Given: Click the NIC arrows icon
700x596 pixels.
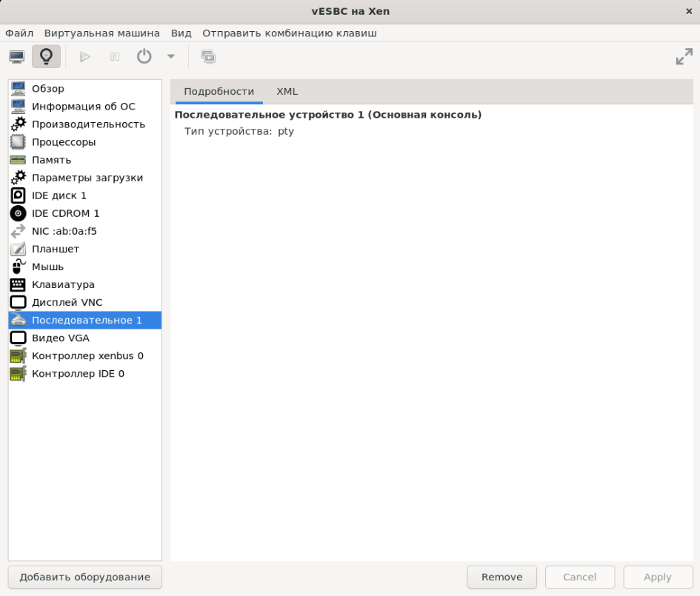Looking at the screenshot, I should click(x=19, y=232).
